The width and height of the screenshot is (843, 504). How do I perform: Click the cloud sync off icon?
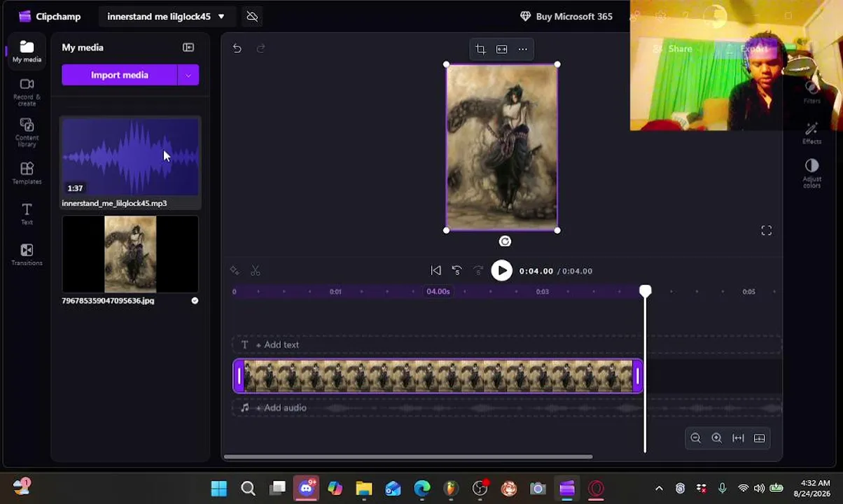[252, 16]
